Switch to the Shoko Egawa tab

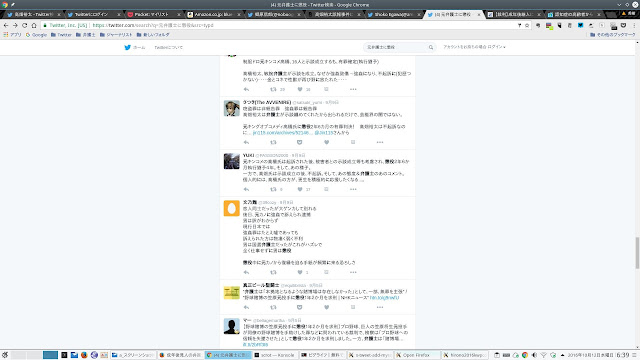point(394,14)
